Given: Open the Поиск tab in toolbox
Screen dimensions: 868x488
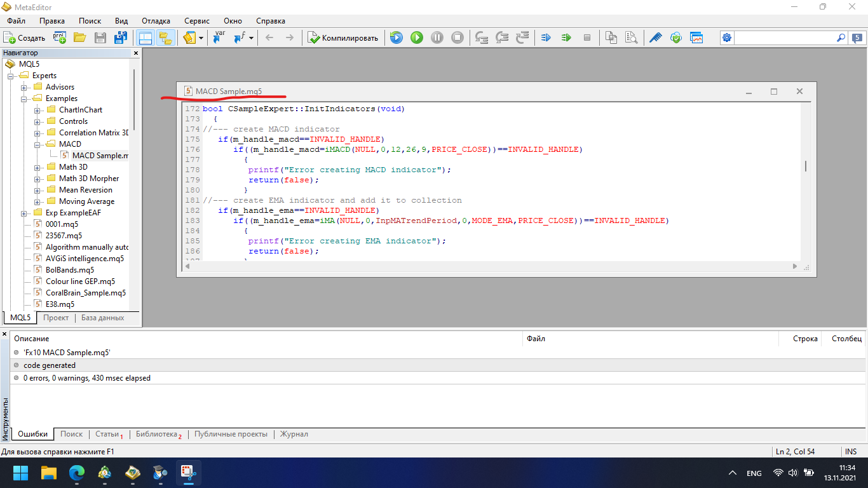Looking at the screenshot, I should (72, 434).
